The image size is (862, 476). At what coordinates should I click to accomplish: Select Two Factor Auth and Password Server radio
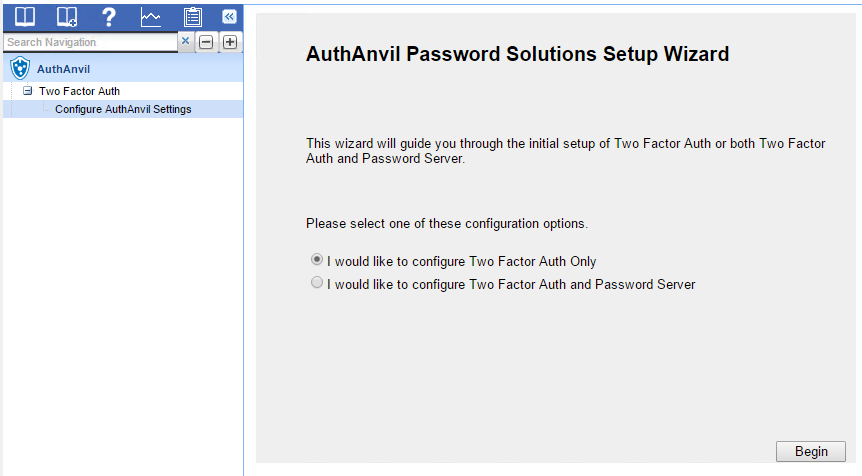click(317, 283)
